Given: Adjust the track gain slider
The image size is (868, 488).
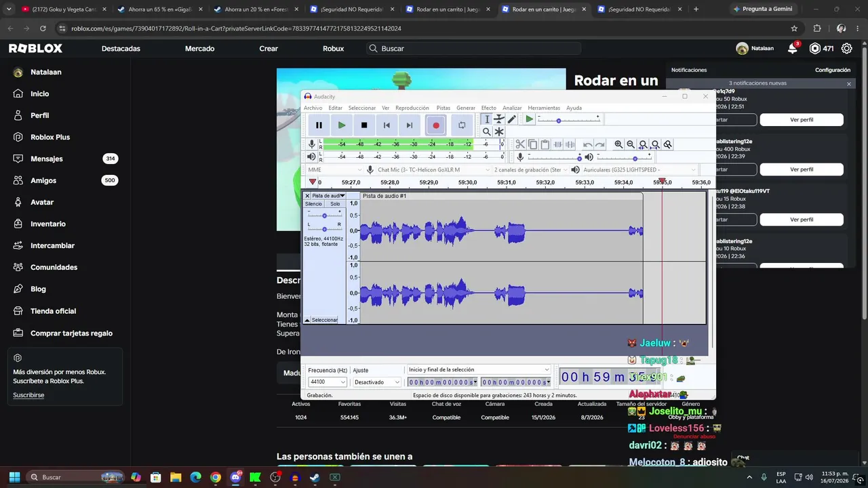Looking at the screenshot, I should click(x=324, y=215).
